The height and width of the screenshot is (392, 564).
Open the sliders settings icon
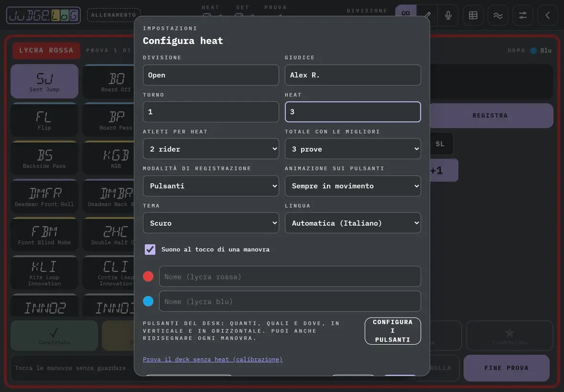point(522,15)
